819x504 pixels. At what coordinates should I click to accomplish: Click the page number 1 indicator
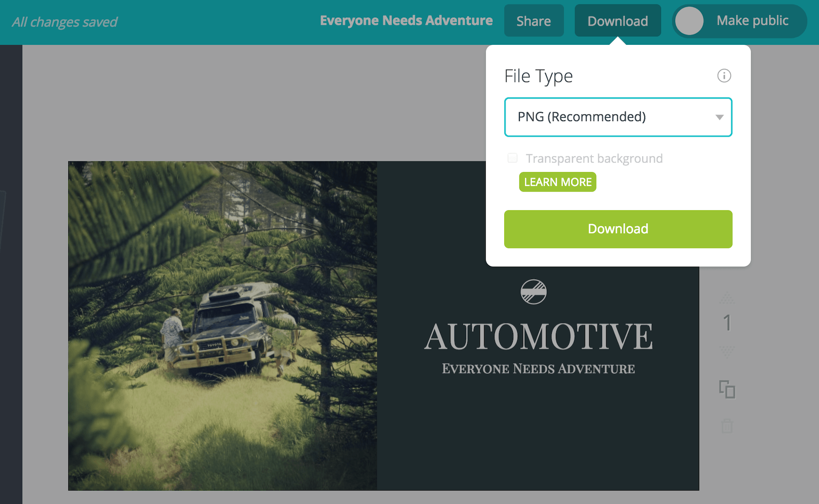[727, 323]
